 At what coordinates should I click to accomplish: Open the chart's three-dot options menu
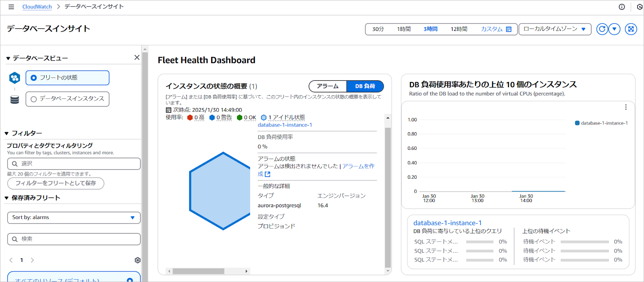(626, 107)
